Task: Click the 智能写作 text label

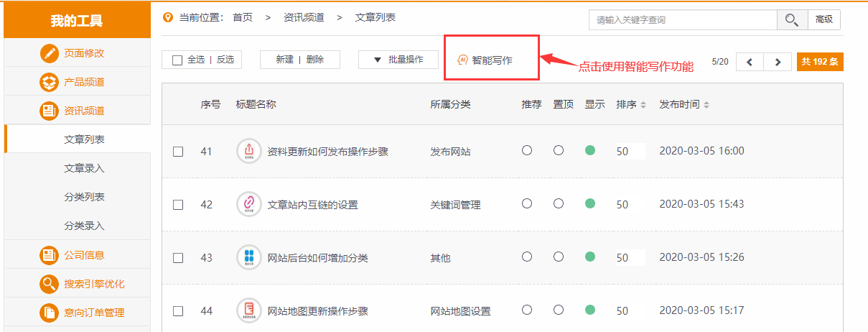Action: point(493,60)
